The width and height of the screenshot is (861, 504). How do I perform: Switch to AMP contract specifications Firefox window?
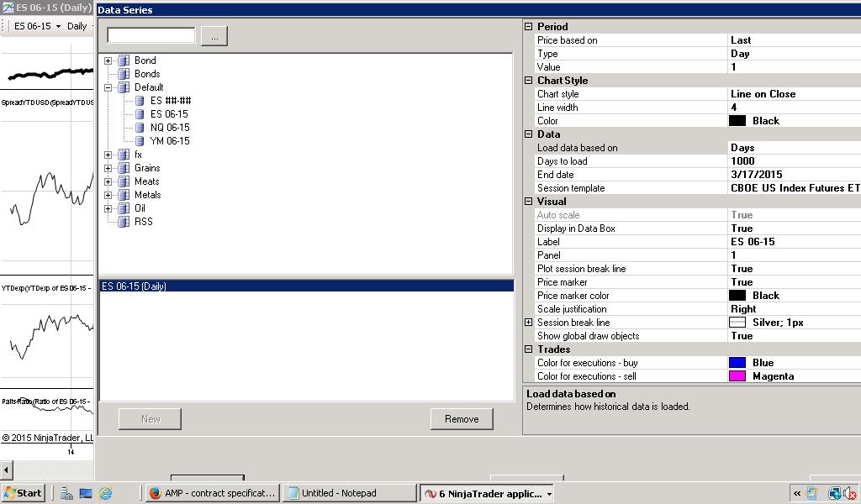click(x=213, y=493)
